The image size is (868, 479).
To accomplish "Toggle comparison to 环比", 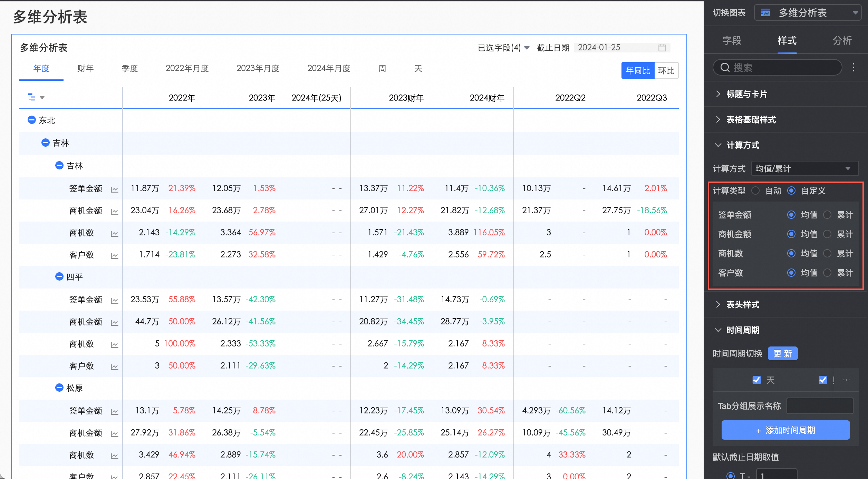I will [666, 70].
